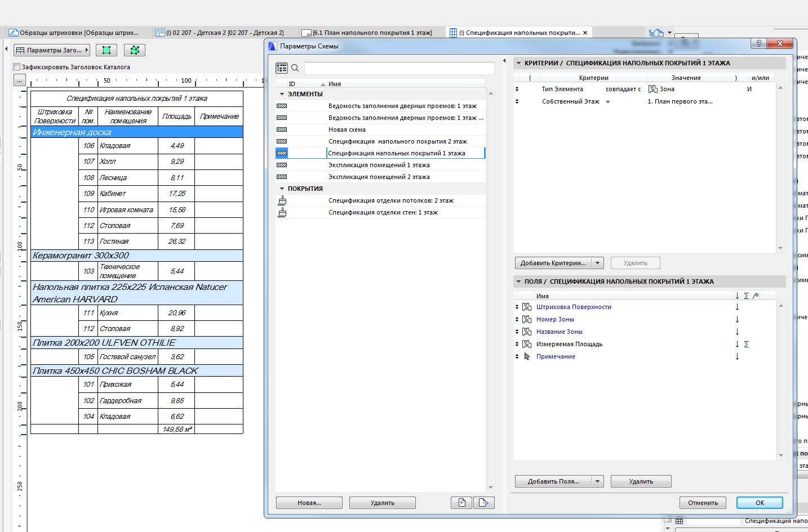The image size is (808, 532).
Task: Click the sigma column header in fields list
Action: pos(747,296)
